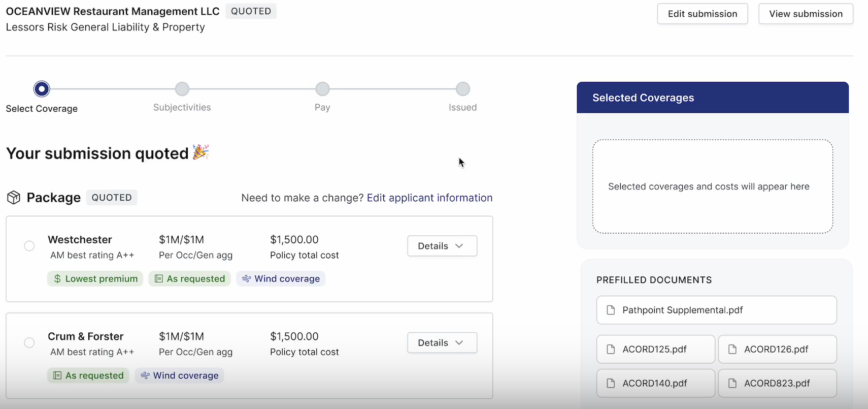The image size is (868, 409).
Task: Go to the Pay step
Action: click(x=322, y=89)
